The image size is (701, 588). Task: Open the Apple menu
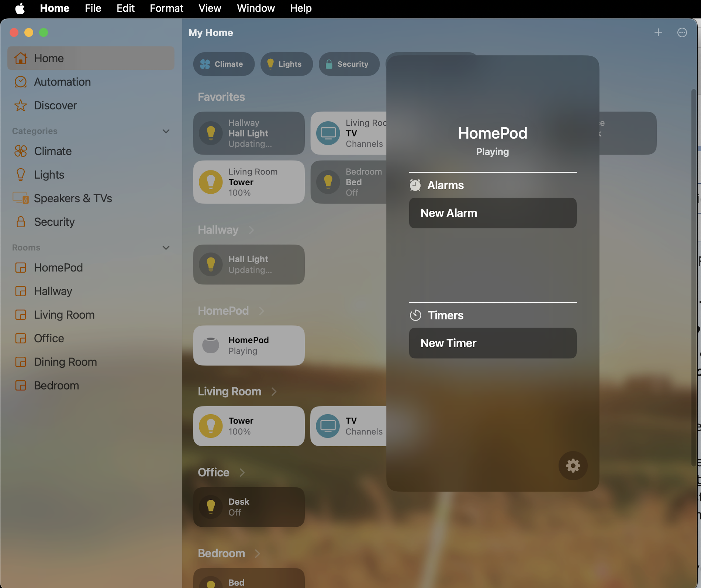pos(20,8)
